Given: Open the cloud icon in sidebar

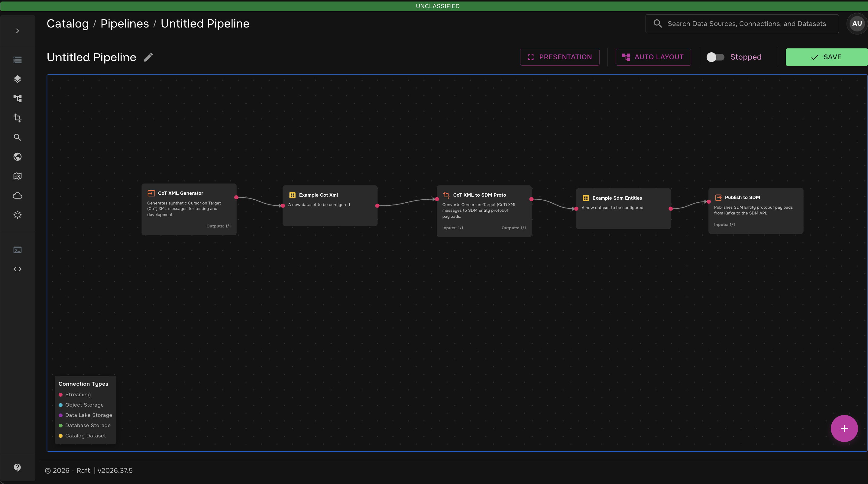Looking at the screenshot, I should [x=18, y=196].
